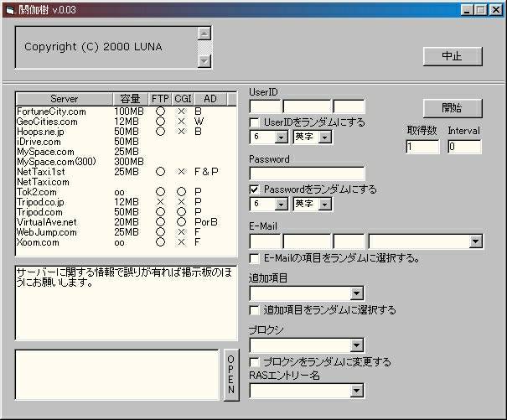Select FortuneCity.com in server list
The height and width of the screenshot is (420, 507).
(126, 111)
